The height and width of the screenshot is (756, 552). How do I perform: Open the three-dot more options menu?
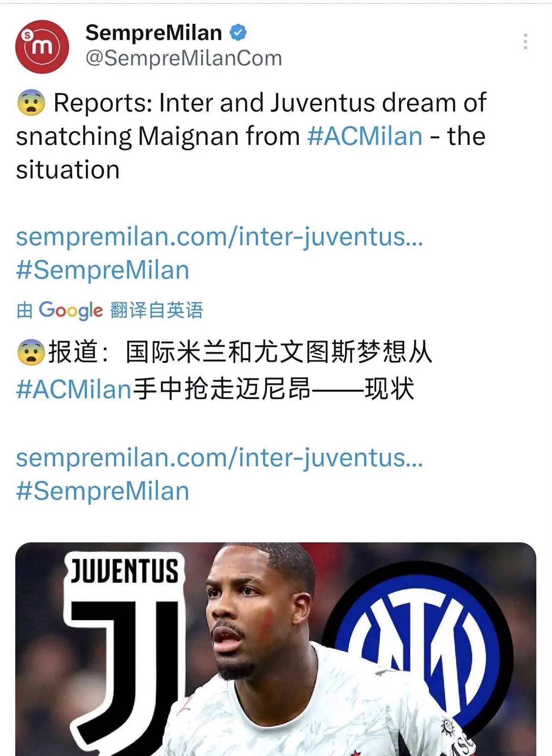coord(525,42)
